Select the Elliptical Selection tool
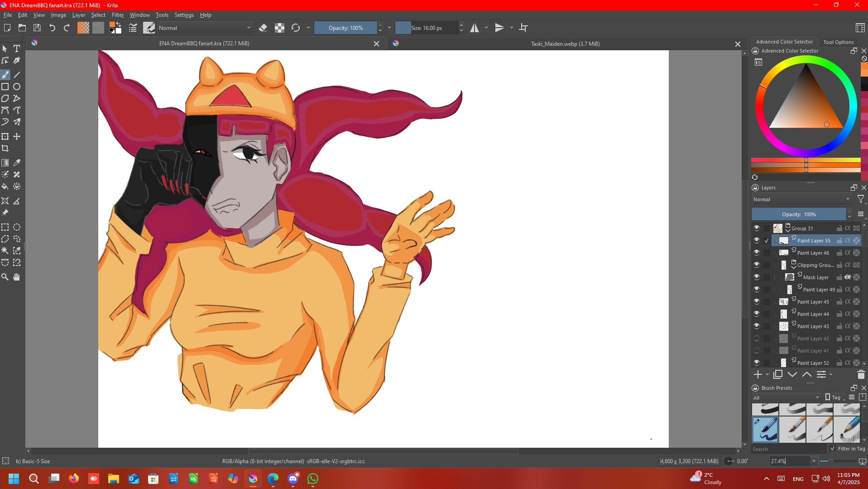This screenshot has height=489, width=868. (x=17, y=227)
